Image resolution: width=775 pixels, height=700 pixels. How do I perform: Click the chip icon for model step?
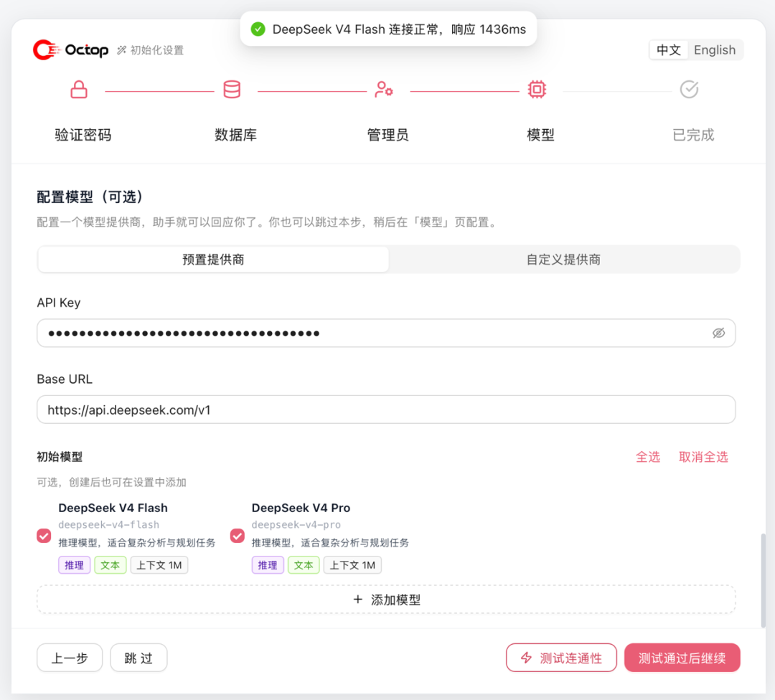537,90
